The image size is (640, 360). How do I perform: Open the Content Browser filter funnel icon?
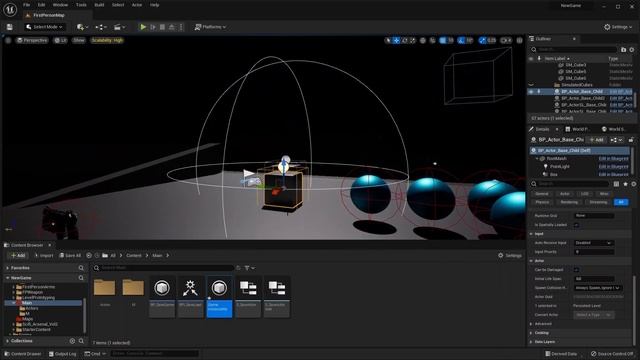coord(249,268)
